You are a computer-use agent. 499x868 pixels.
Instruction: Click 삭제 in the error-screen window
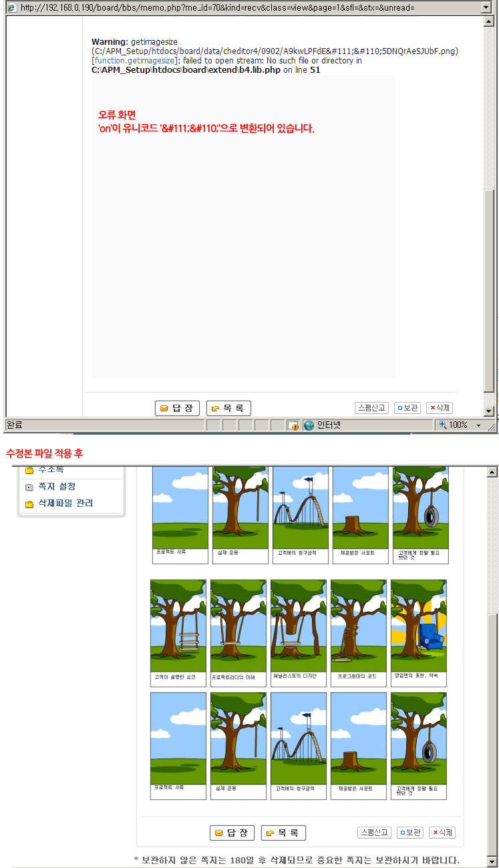pos(440,407)
